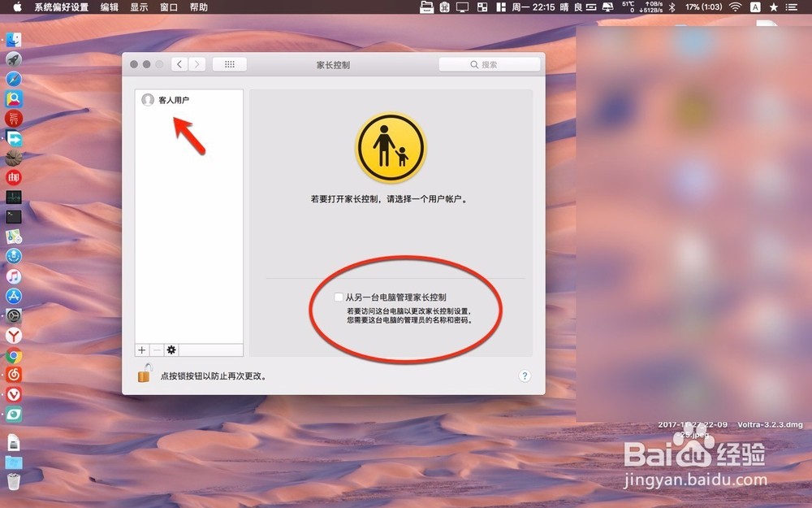Screen dimensions: 812x508
Task: Open the blue folder in the Dock
Action: click(14, 462)
